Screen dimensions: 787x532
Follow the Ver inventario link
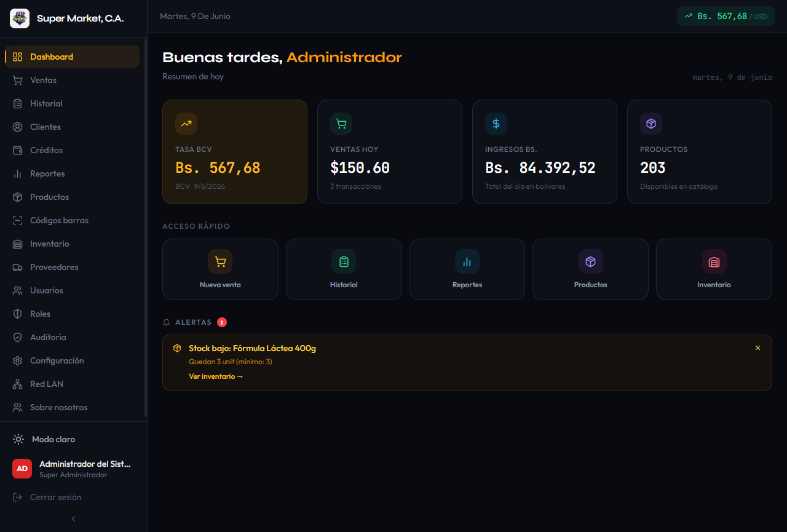pyautogui.click(x=216, y=376)
